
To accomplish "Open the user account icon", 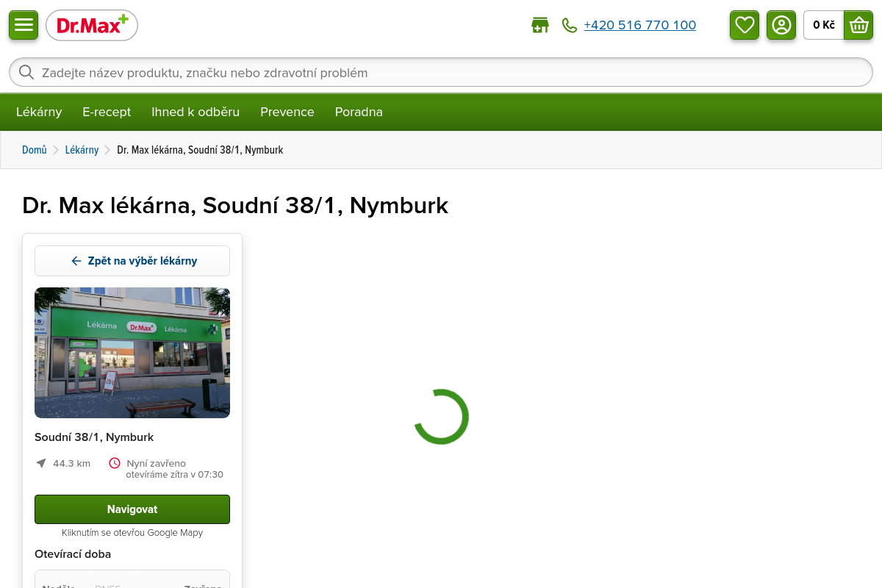I will (781, 25).
